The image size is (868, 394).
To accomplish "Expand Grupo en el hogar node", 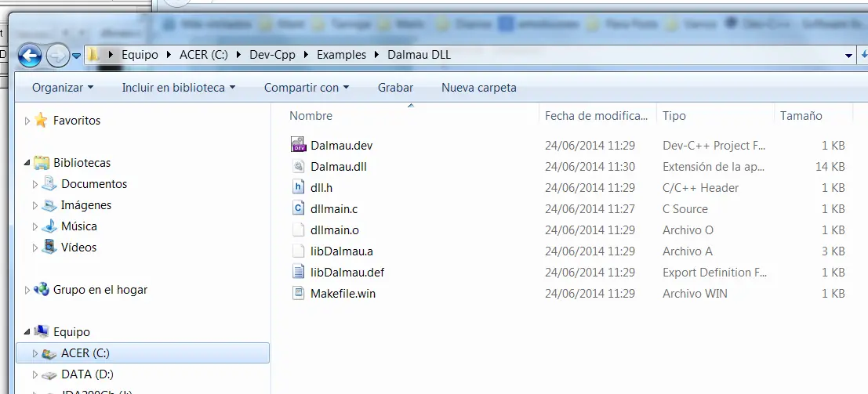I will pos(27,290).
